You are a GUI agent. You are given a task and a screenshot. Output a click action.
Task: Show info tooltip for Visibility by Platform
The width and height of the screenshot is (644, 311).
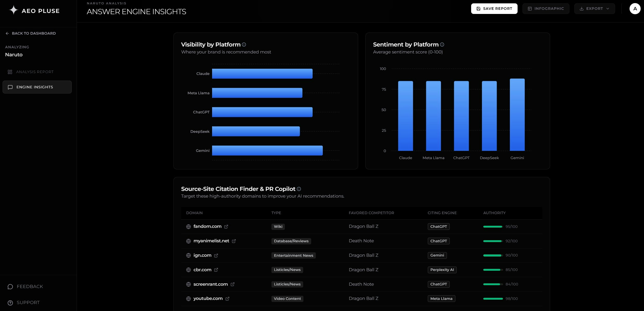pyautogui.click(x=244, y=44)
